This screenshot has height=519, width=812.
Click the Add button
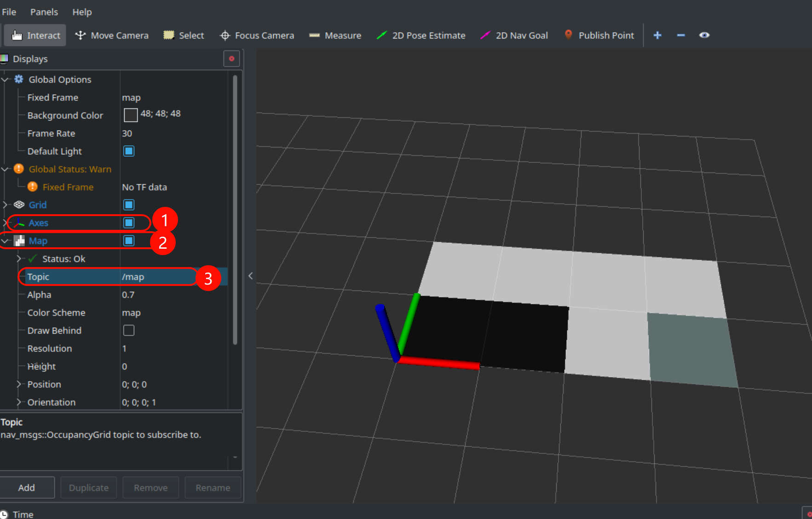pos(27,488)
